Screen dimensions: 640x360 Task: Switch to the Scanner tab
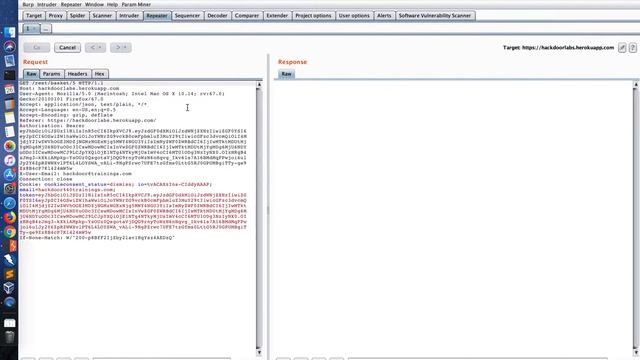[102, 16]
